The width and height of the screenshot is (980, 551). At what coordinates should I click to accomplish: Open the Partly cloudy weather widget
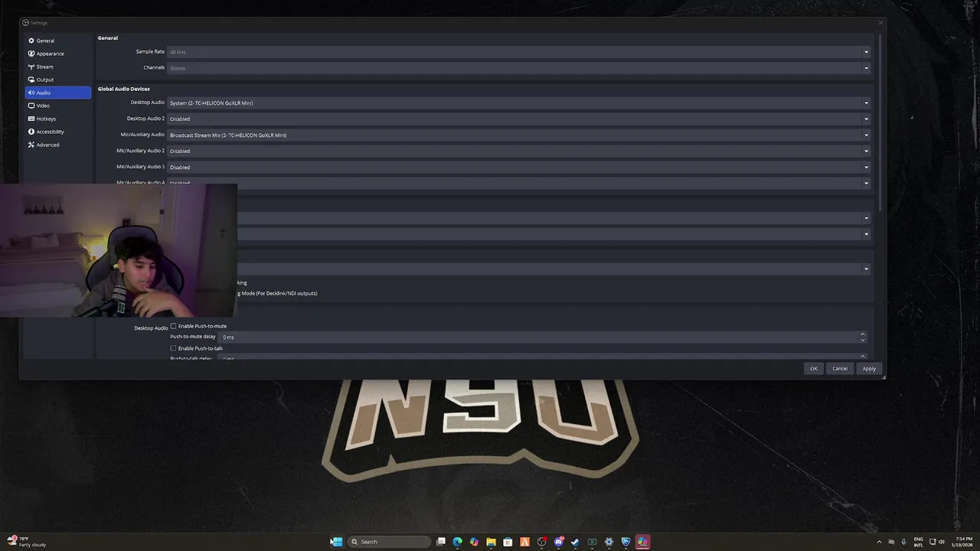(x=28, y=542)
